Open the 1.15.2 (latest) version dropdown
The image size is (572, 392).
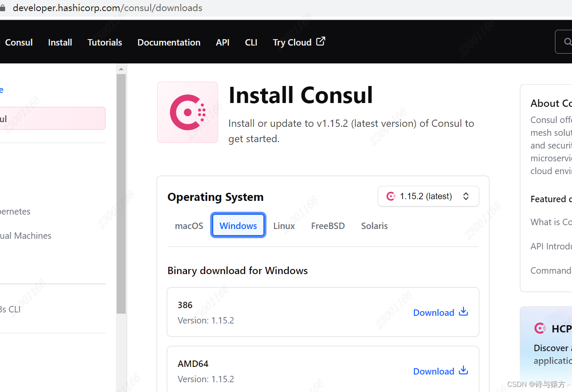(428, 196)
